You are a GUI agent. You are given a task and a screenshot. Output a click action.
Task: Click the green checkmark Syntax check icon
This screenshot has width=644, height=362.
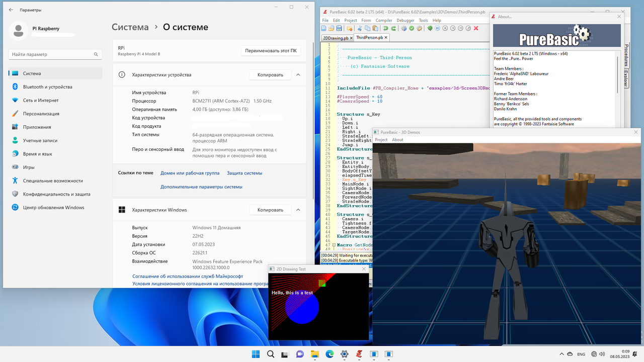(x=412, y=28)
